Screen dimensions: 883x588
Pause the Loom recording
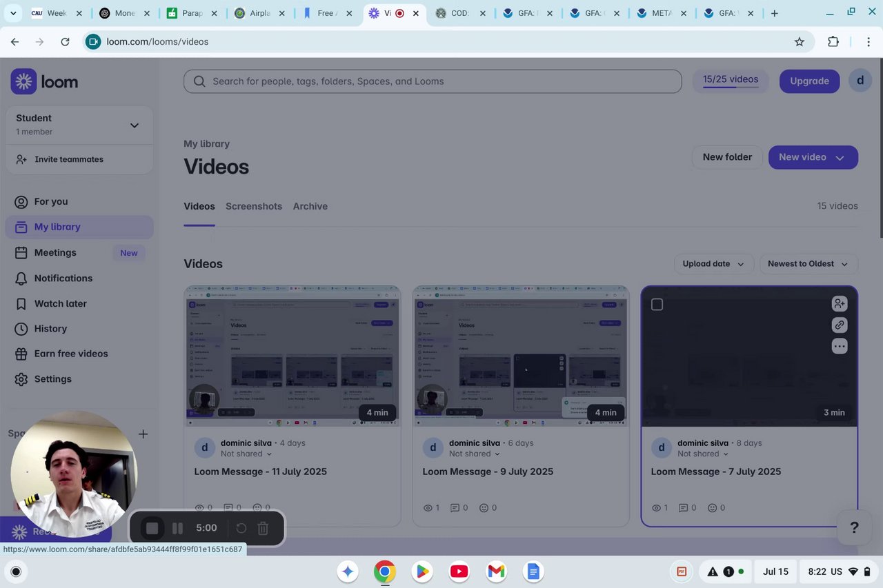[177, 528]
